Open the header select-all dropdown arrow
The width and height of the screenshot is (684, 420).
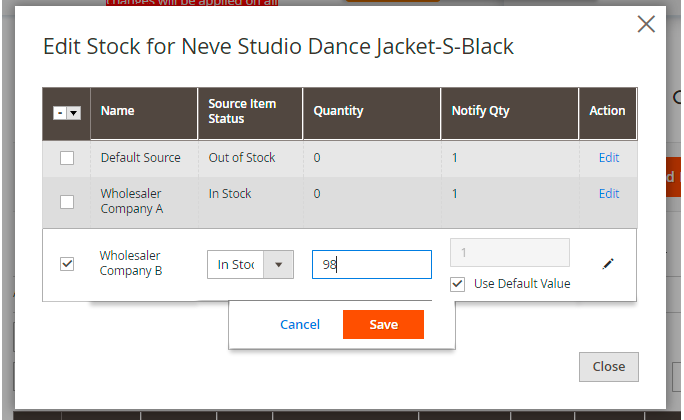[73, 113]
